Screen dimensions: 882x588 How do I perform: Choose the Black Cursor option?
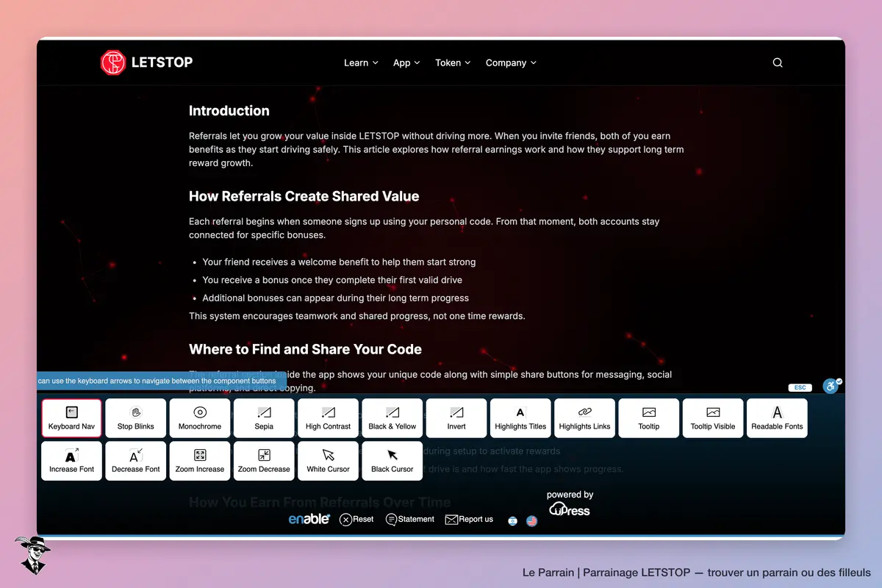(392, 461)
